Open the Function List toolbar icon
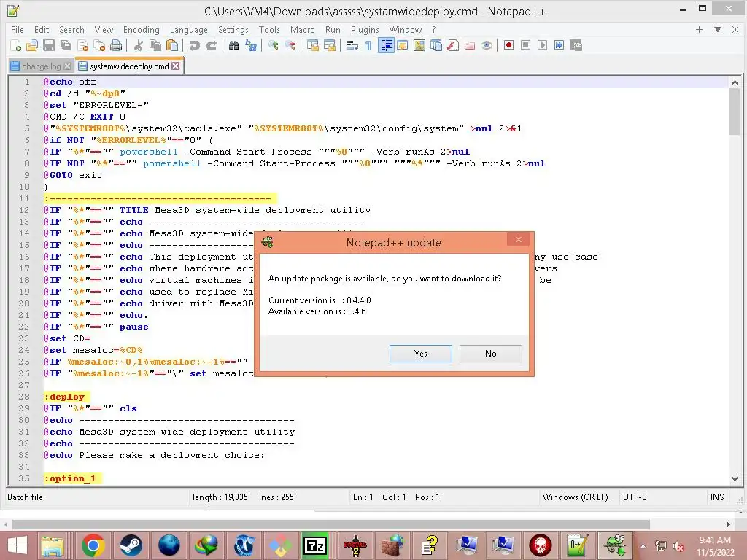The width and height of the screenshot is (747, 560). pyautogui.click(x=453, y=45)
